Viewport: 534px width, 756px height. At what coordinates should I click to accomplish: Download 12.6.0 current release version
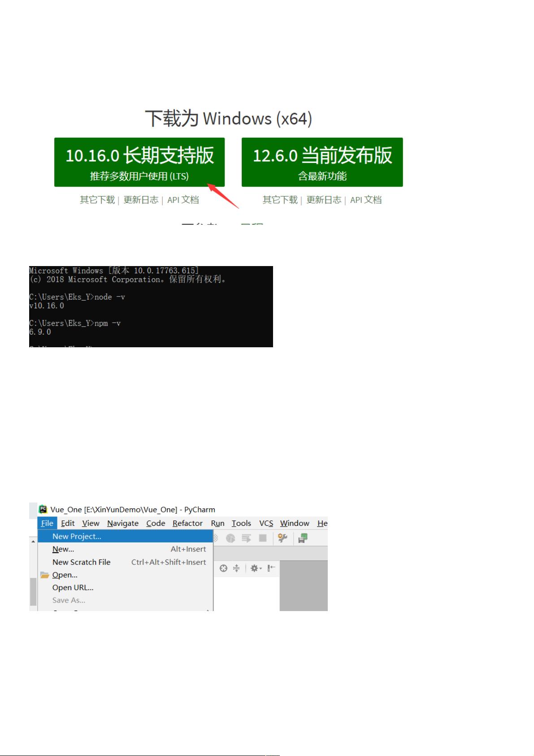click(322, 162)
